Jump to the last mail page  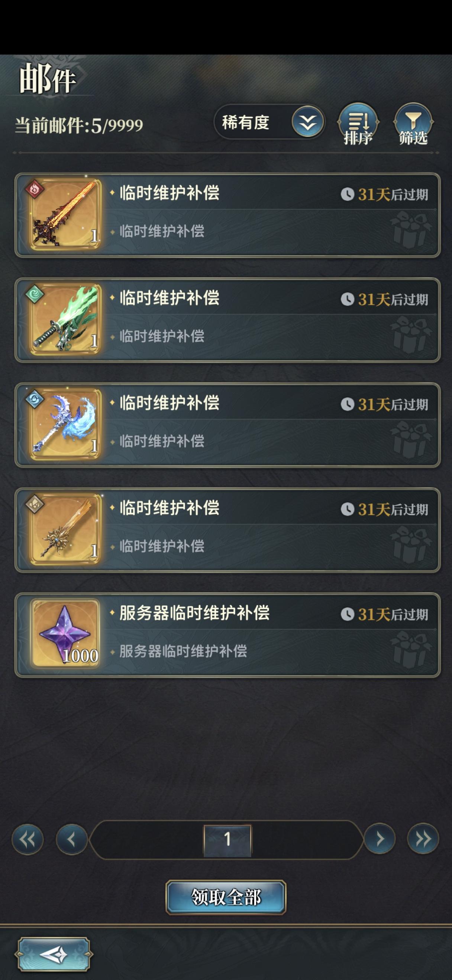[x=423, y=839]
